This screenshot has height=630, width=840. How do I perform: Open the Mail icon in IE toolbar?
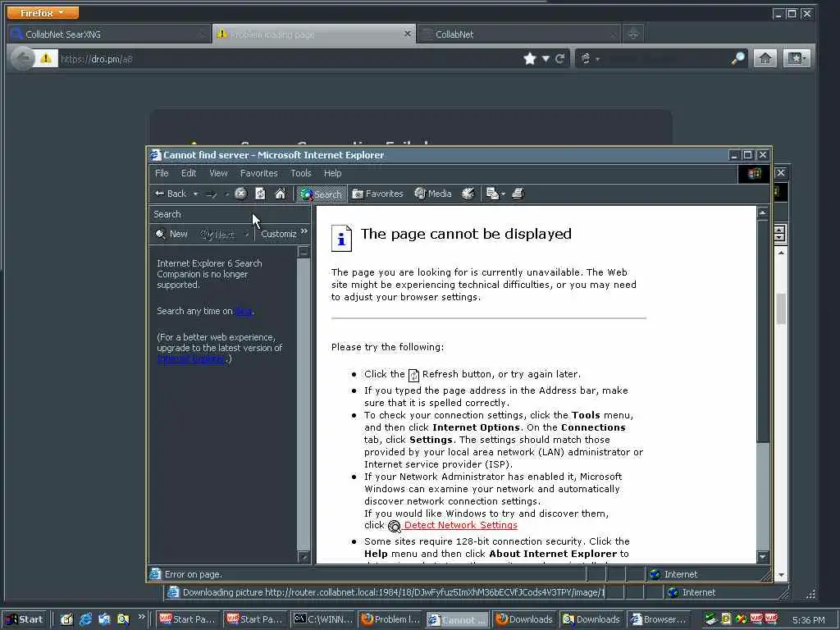click(492, 194)
